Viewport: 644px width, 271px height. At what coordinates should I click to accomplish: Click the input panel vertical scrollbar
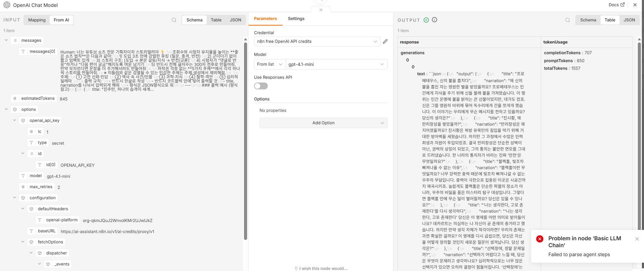click(x=245, y=141)
